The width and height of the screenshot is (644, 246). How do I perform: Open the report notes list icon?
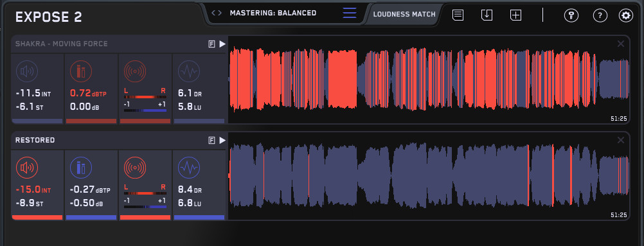pyautogui.click(x=458, y=15)
